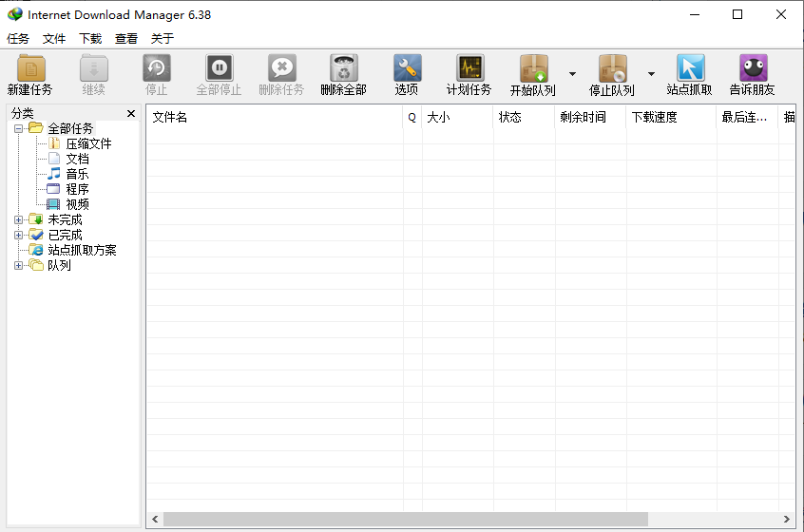Viewport: 804px width, 532px height.
Task: Open the 任务 menu
Action: point(18,38)
